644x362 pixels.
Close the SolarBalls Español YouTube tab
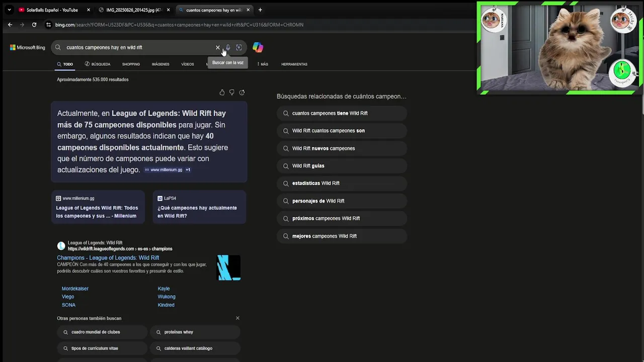89,10
